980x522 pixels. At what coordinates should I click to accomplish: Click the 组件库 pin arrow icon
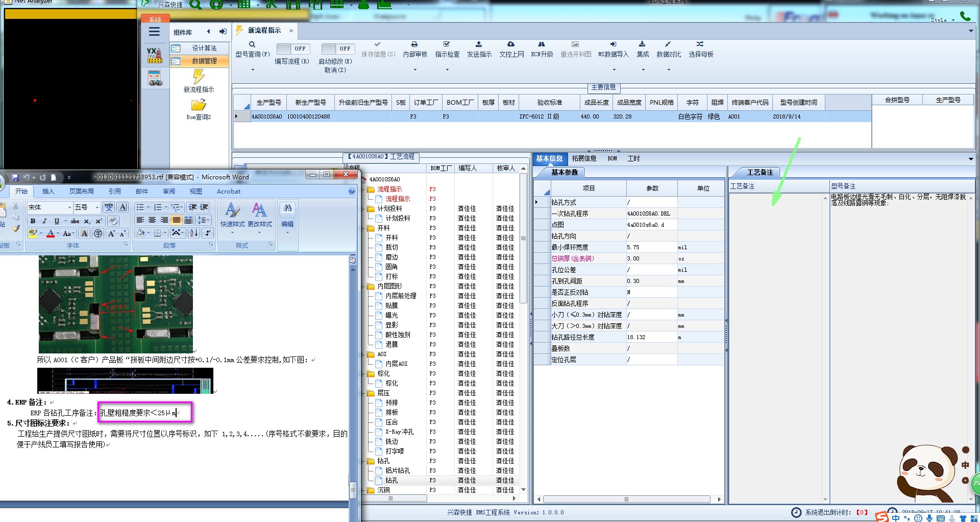tap(223, 32)
